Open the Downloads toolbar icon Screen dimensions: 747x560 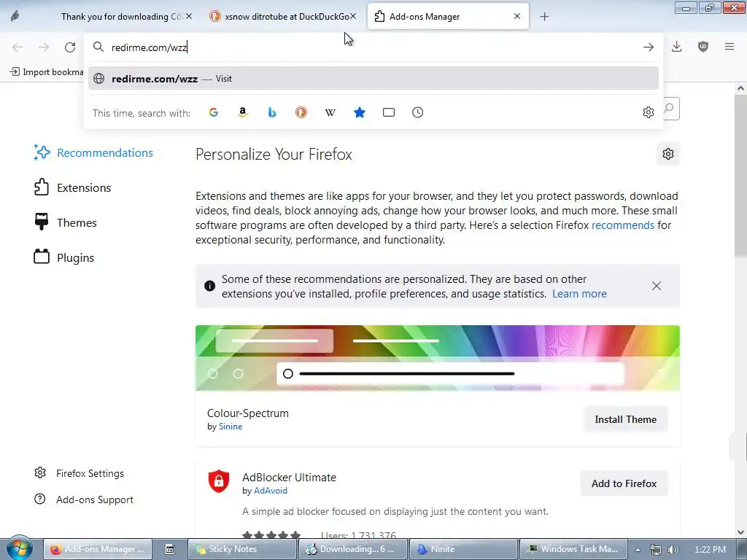click(676, 47)
